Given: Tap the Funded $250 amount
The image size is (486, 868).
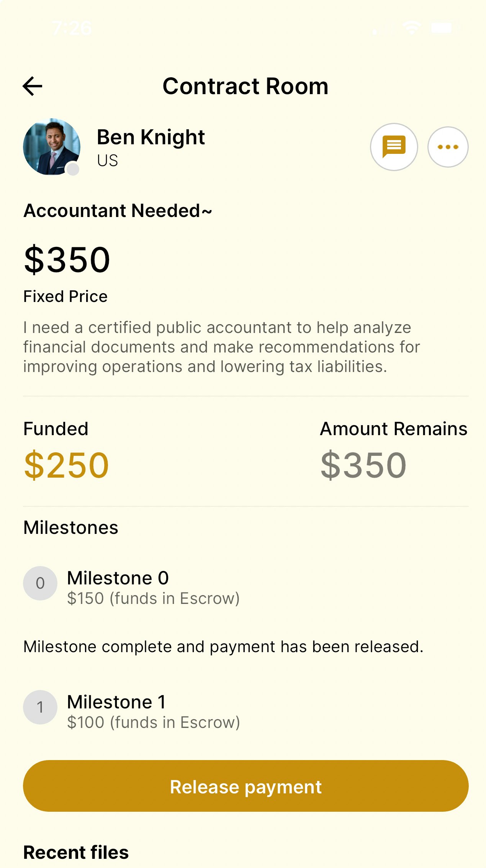Looking at the screenshot, I should click(67, 465).
